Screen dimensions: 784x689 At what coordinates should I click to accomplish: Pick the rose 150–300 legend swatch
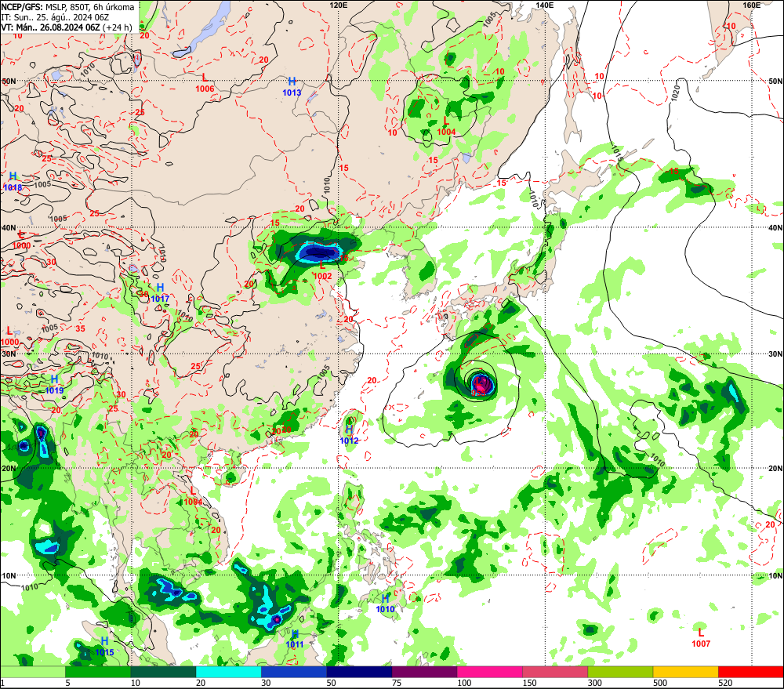[555, 672]
